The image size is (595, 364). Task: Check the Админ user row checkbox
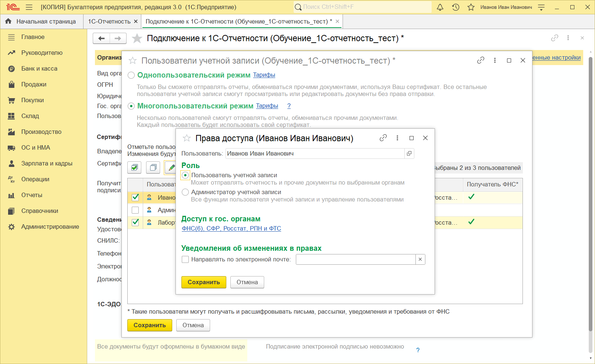135,210
